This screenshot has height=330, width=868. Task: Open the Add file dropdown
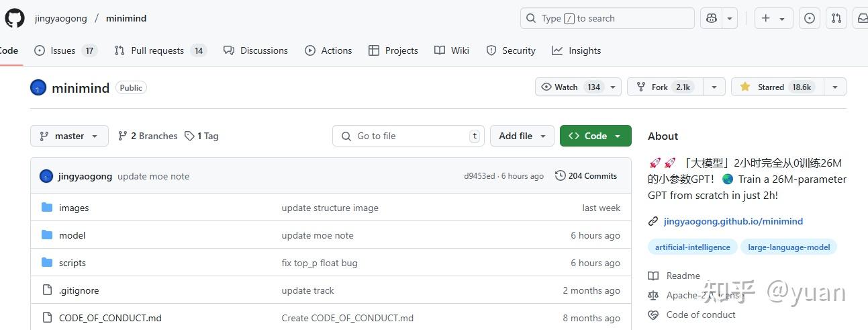(x=522, y=136)
